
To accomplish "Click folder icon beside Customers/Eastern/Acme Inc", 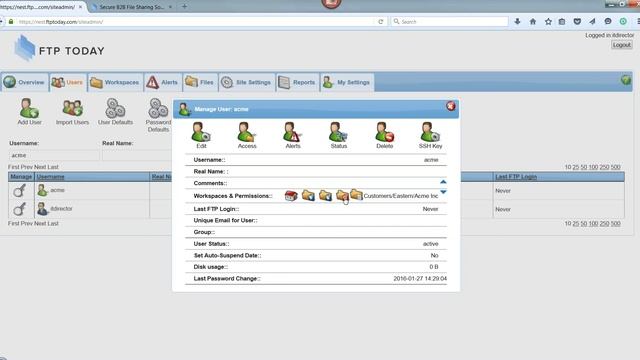I will tap(356, 195).
